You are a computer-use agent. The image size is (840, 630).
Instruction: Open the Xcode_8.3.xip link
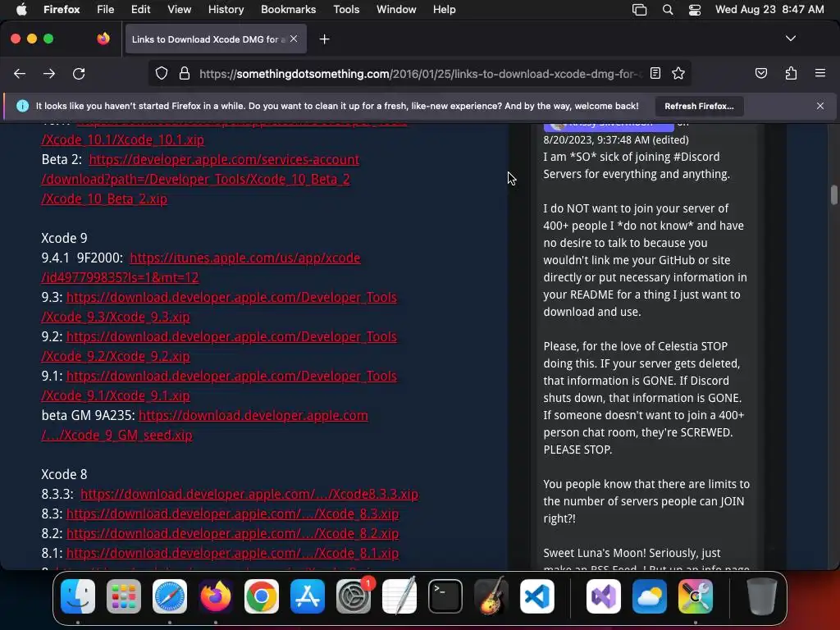(x=232, y=514)
